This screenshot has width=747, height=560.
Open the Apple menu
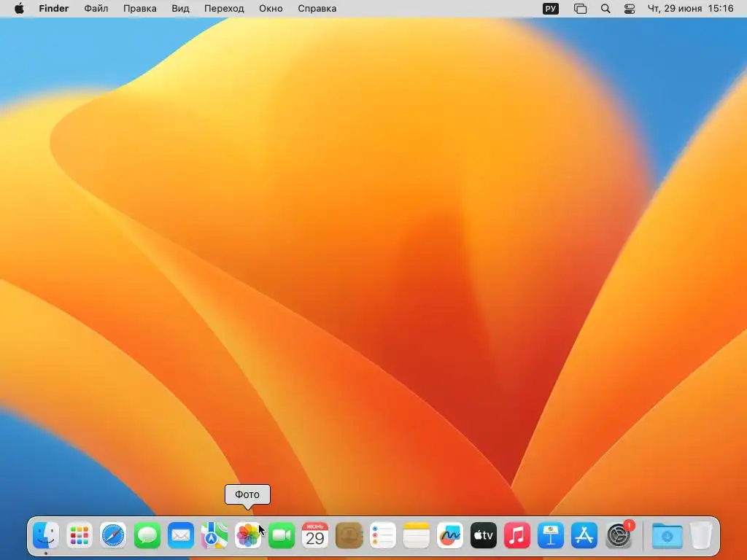click(x=19, y=9)
